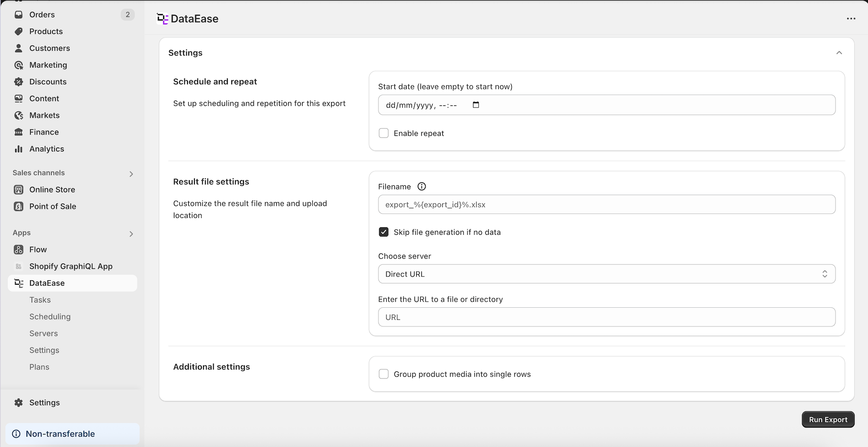Click the Finance bank icon
Screen dimensions: 868x447
[19, 132]
